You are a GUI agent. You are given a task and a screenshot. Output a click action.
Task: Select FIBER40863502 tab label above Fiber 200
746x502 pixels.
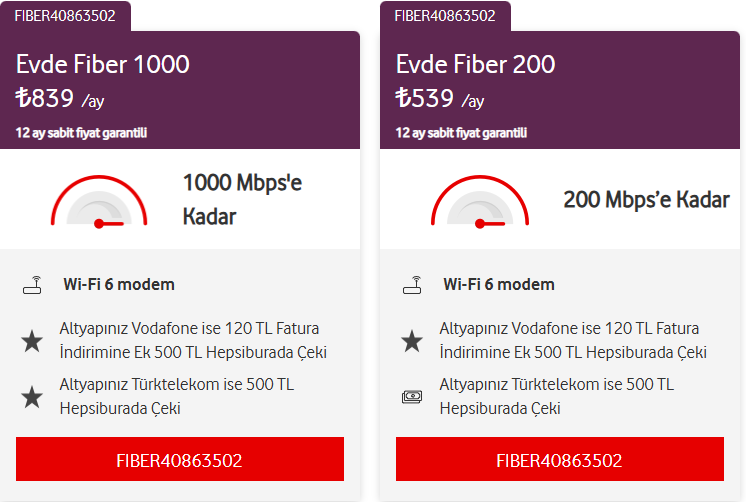[445, 15]
